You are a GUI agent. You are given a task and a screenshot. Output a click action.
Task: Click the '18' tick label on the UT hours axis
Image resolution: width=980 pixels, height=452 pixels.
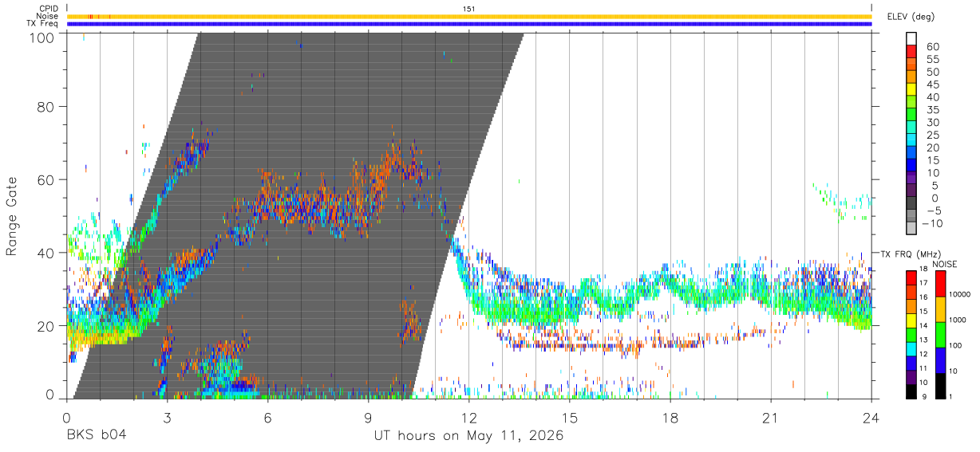coord(670,418)
